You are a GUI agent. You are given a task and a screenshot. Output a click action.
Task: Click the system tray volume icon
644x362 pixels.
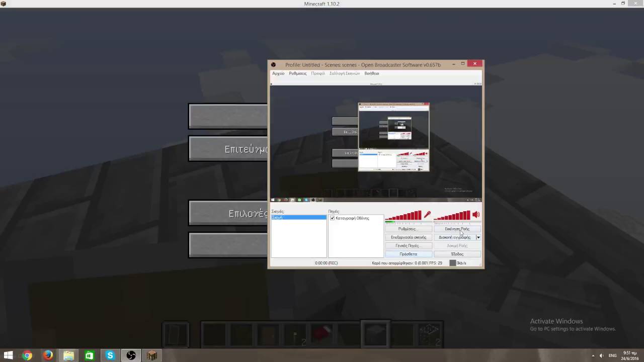(601, 355)
